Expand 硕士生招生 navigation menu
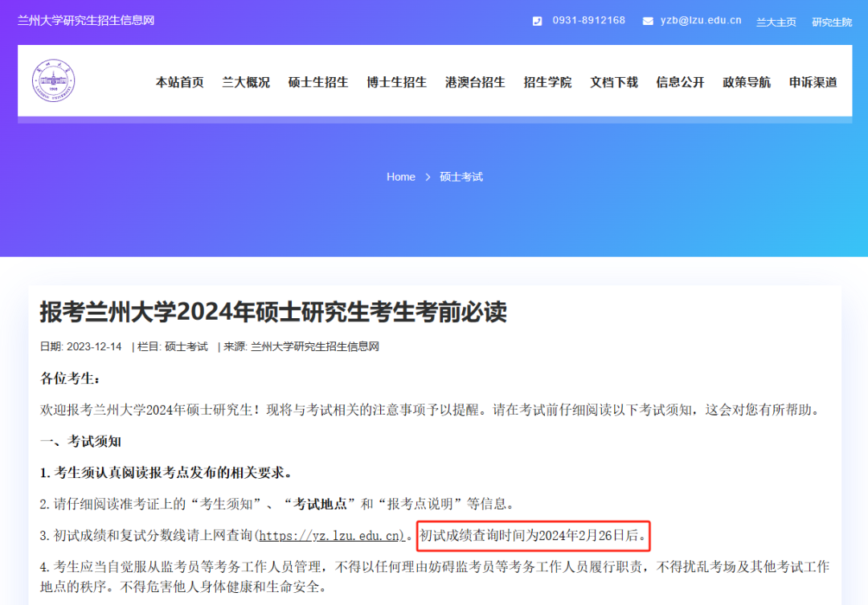Viewport: 868px width, 605px height. (318, 82)
